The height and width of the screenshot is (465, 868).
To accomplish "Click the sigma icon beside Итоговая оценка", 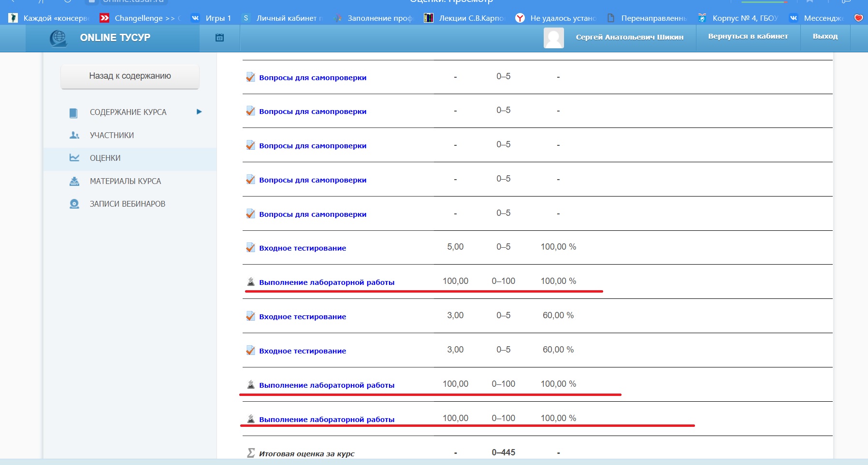I will (251, 453).
